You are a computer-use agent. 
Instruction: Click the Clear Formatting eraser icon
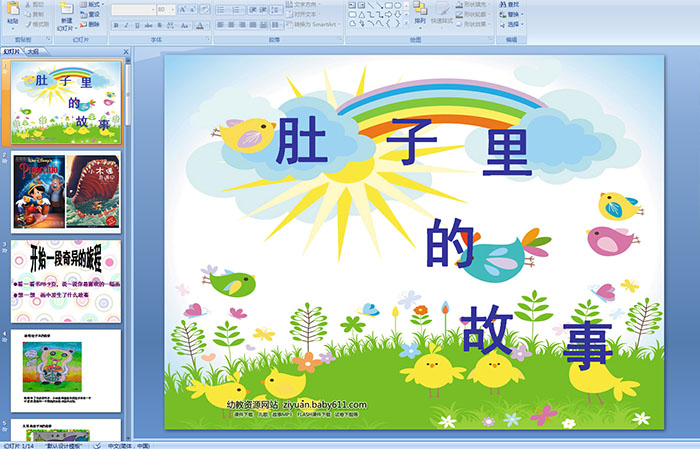[x=204, y=9]
